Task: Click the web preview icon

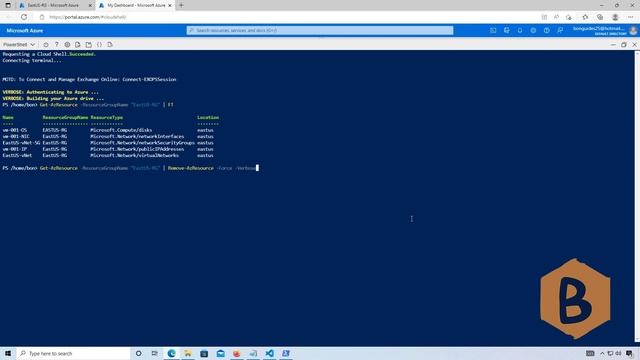Action: click(x=110, y=44)
